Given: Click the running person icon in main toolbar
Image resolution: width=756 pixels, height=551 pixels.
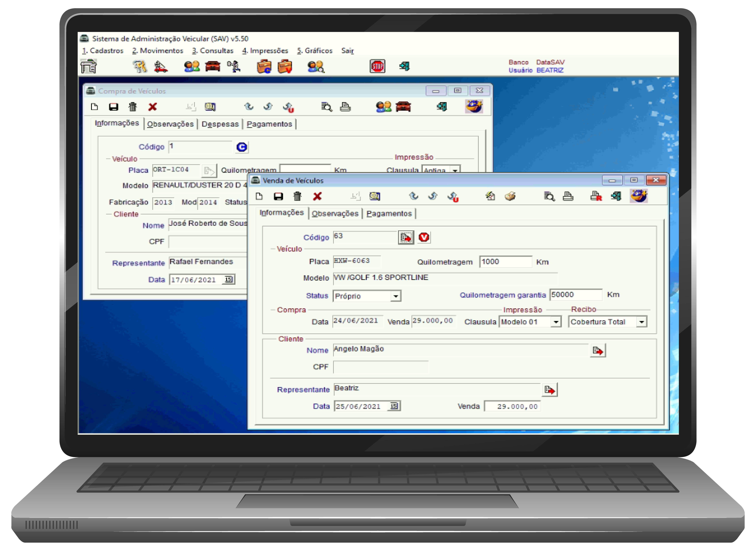Looking at the screenshot, I should tap(234, 66).
